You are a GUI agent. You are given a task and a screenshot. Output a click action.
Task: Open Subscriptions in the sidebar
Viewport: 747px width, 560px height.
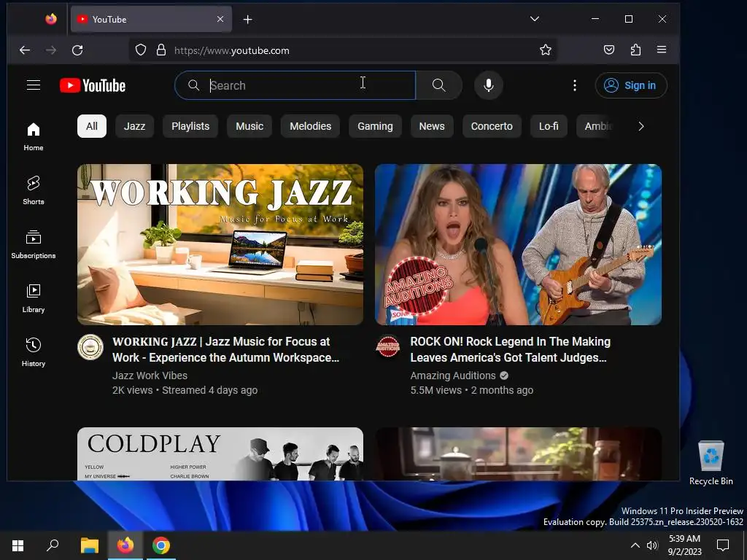click(x=34, y=244)
